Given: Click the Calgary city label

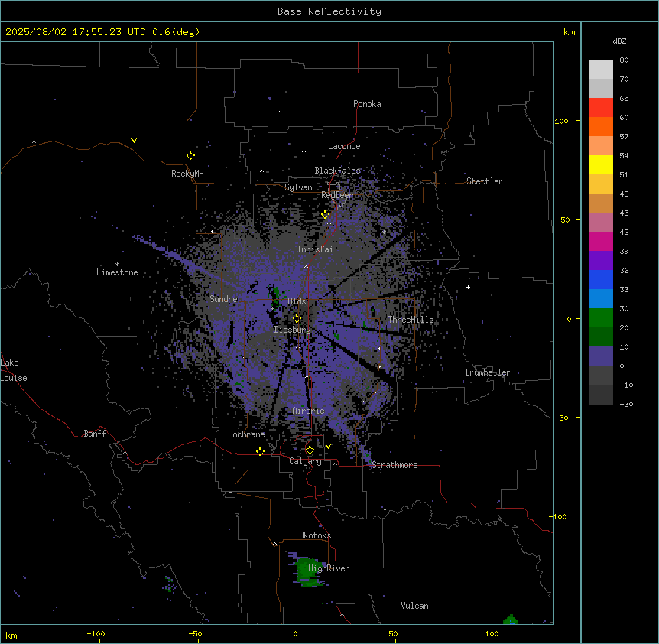Looking at the screenshot, I should click(x=305, y=461).
